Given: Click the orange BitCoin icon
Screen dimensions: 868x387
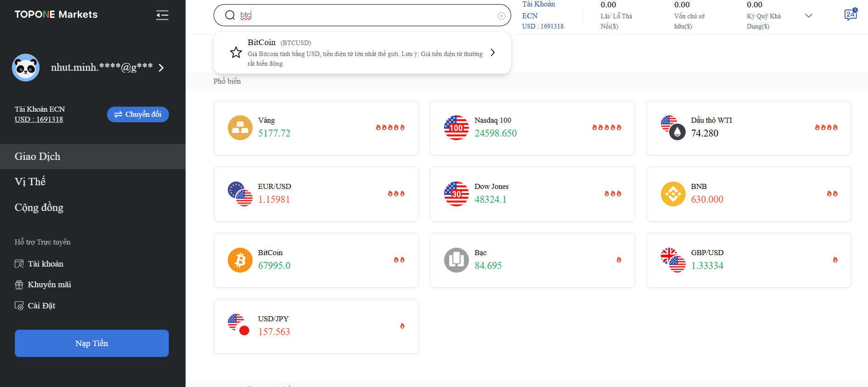Looking at the screenshot, I should tap(240, 260).
